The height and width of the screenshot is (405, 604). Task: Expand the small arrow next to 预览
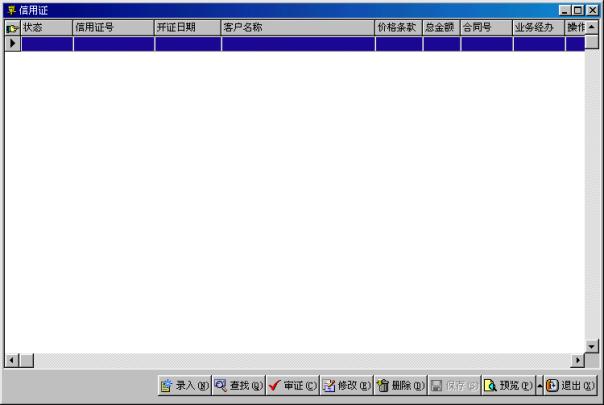pyautogui.click(x=540, y=385)
